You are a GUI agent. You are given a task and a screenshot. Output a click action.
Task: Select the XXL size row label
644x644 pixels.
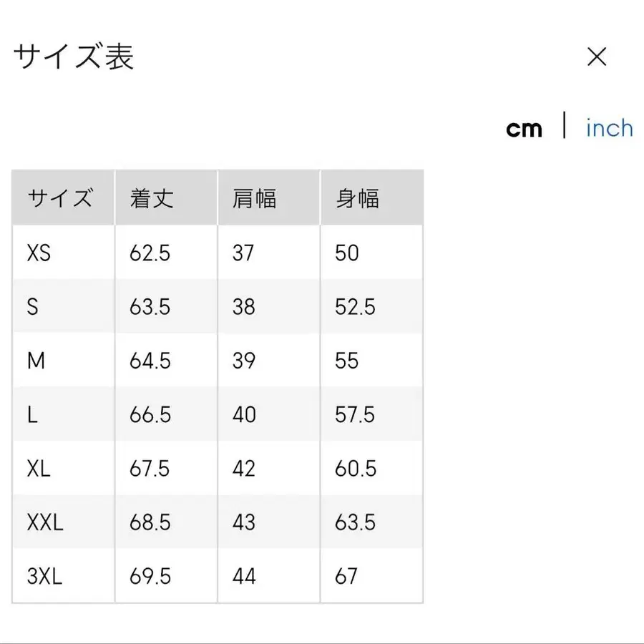click(44, 522)
